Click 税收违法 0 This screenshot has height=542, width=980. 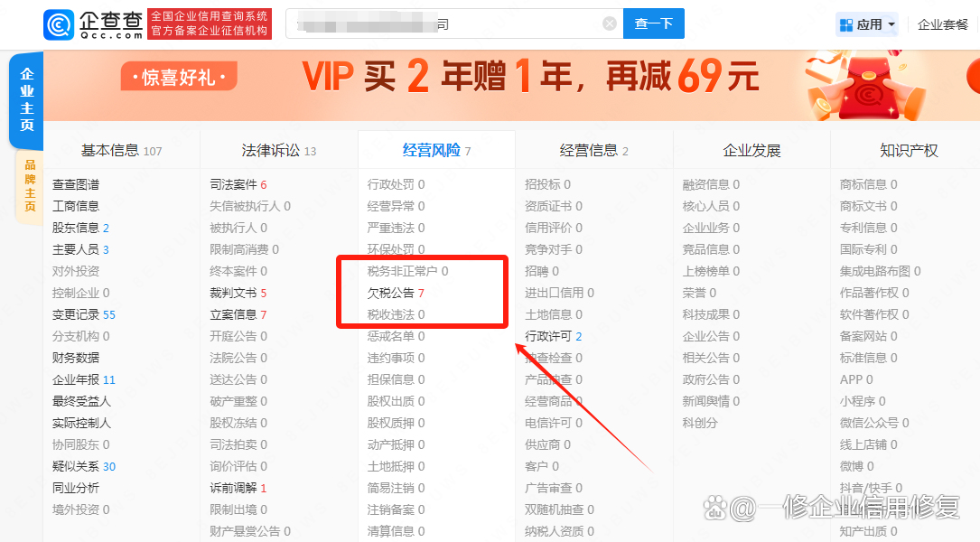(x=396, y=314)
